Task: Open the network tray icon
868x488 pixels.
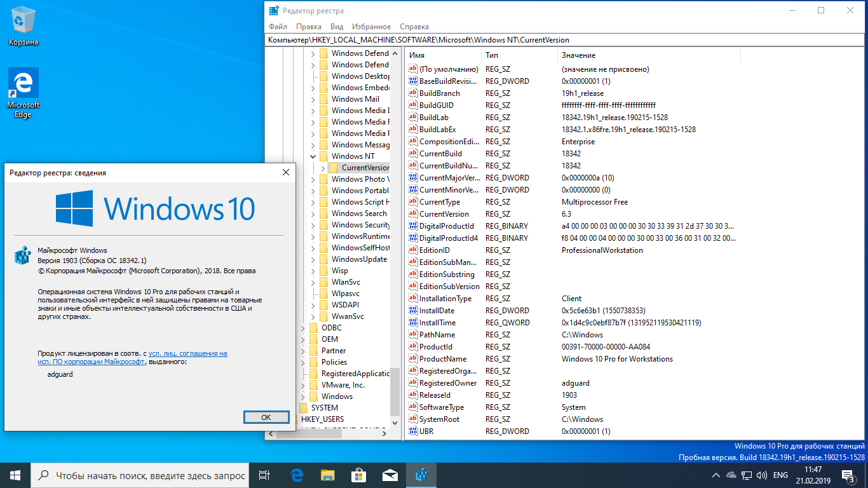Action: (747, 475)
